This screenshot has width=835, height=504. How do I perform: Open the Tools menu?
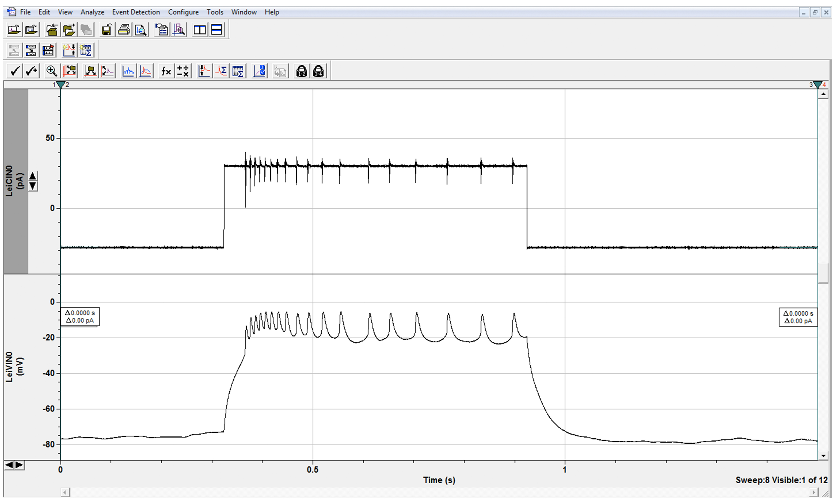[x=215, y=12]
